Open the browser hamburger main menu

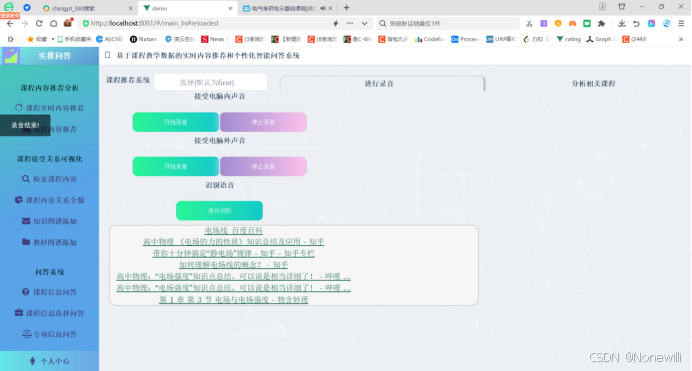click(x=681, y=23)
